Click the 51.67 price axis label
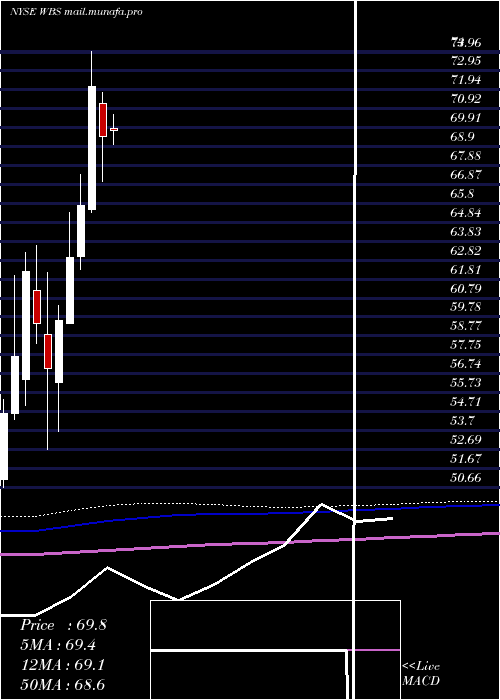Screen dimensions: 500x700 pos(466,459)
